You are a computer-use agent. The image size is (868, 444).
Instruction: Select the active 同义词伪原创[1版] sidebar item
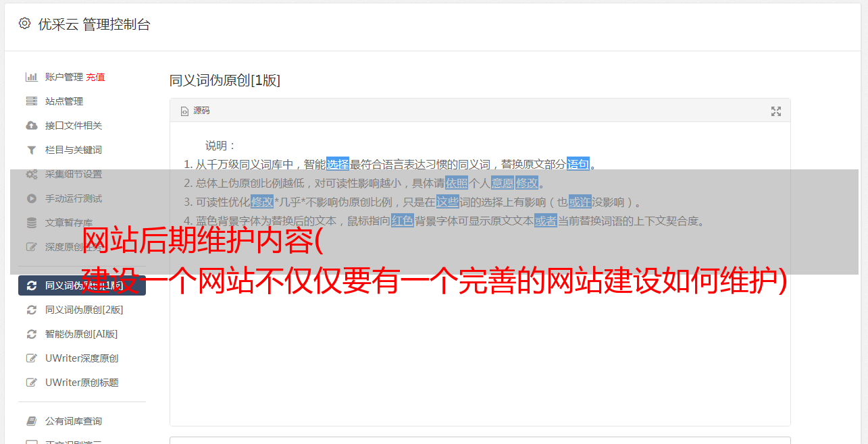pos(82,285)
